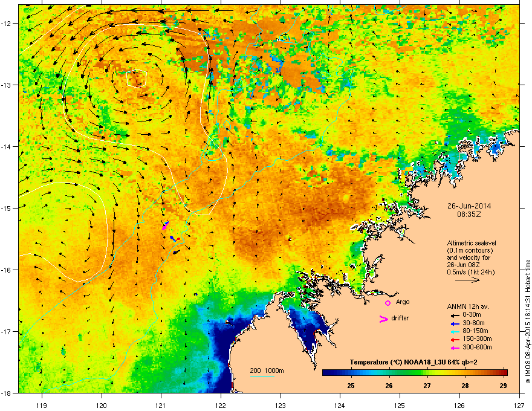Click the cyan 80-150m legend arrow
Image resolution: width=532 pixels, height=411 pixels.
click(x=454, y=332)
